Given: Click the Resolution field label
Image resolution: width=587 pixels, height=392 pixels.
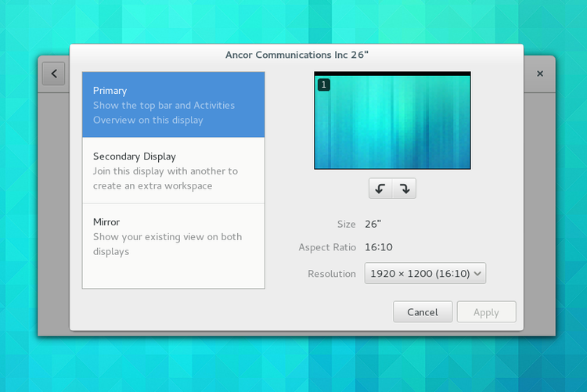Looking at the screenshot, I should coord(332,274).
